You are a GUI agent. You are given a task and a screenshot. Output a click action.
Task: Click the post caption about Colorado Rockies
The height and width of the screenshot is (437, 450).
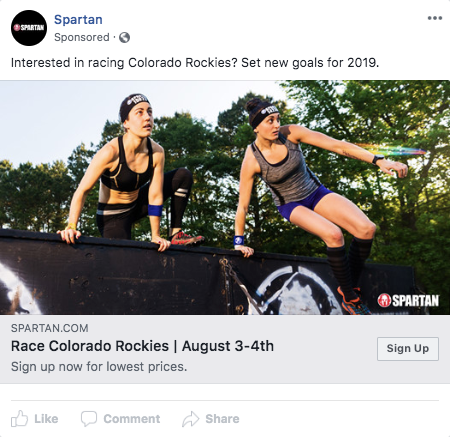(195, 63)
